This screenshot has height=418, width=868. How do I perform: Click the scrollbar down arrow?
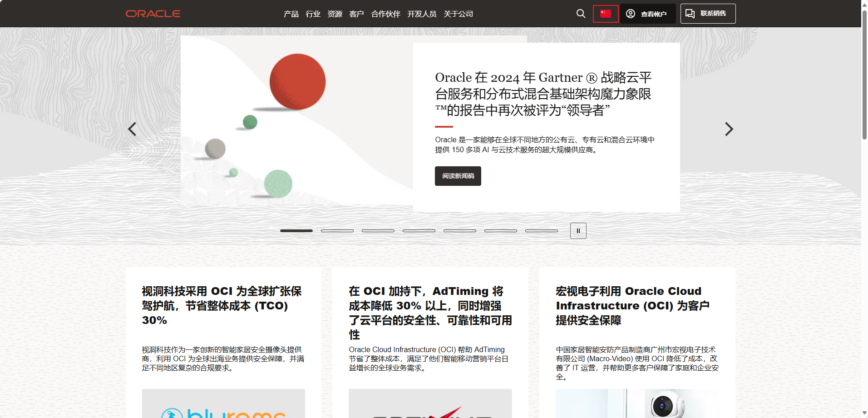[x=864, y=413]
